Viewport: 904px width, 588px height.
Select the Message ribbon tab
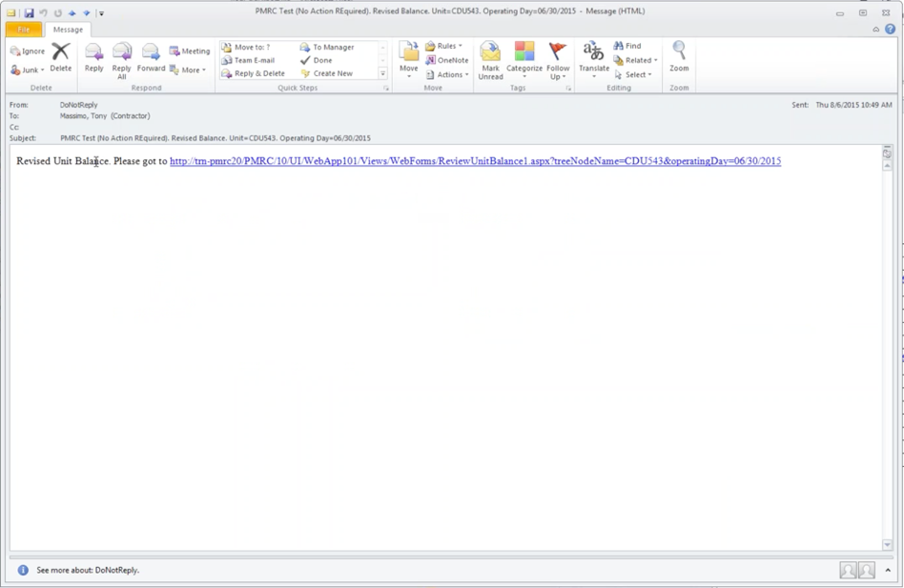(68, 30)
